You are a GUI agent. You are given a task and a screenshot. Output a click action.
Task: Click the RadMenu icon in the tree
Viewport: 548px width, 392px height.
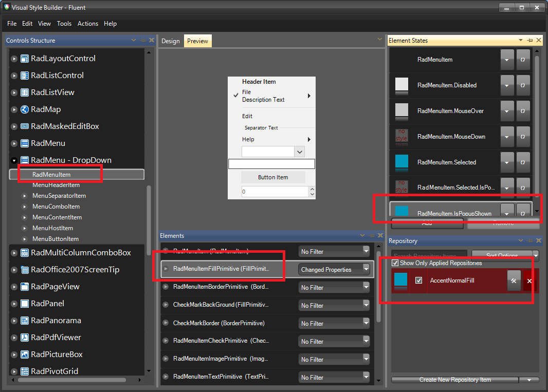[x=25, y=143]
